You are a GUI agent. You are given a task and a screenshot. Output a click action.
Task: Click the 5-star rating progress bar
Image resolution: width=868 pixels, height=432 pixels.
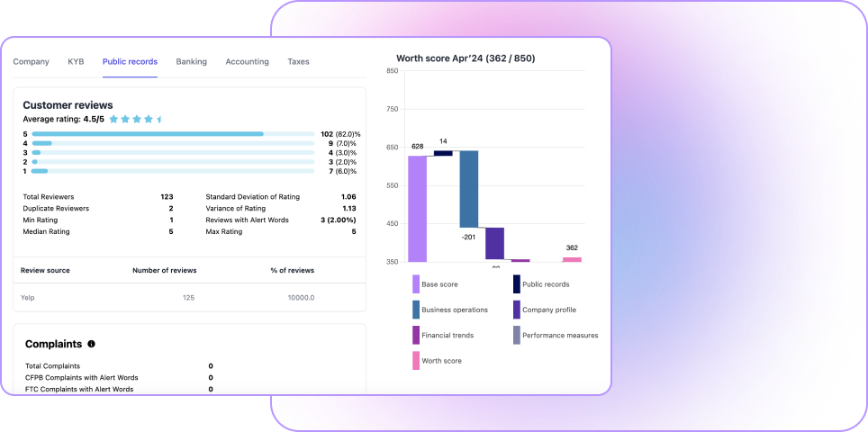click(173, 134)
